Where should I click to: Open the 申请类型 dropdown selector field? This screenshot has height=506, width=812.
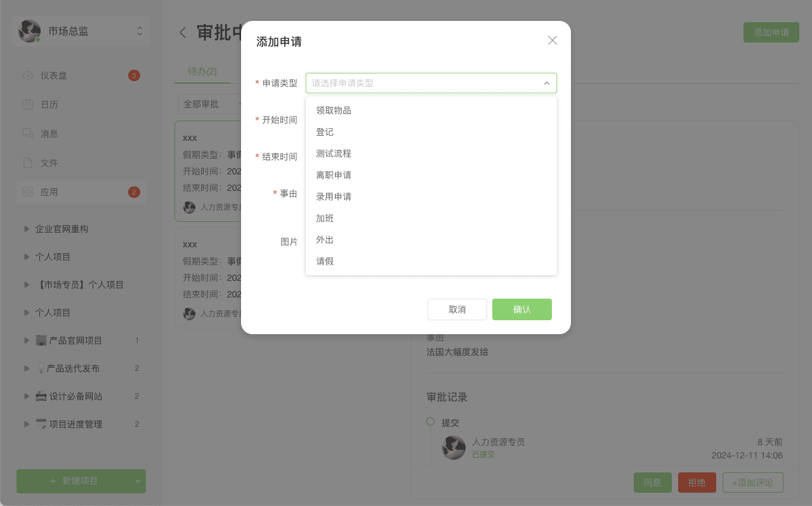point(431,83)
